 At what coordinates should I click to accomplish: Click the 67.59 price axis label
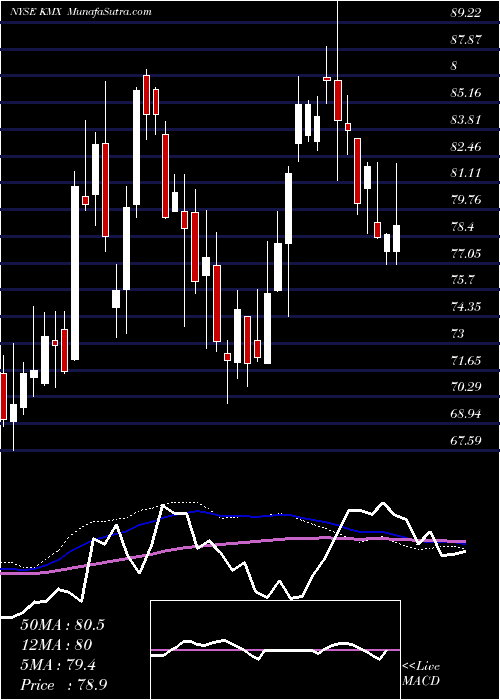[x=466, y=441]
